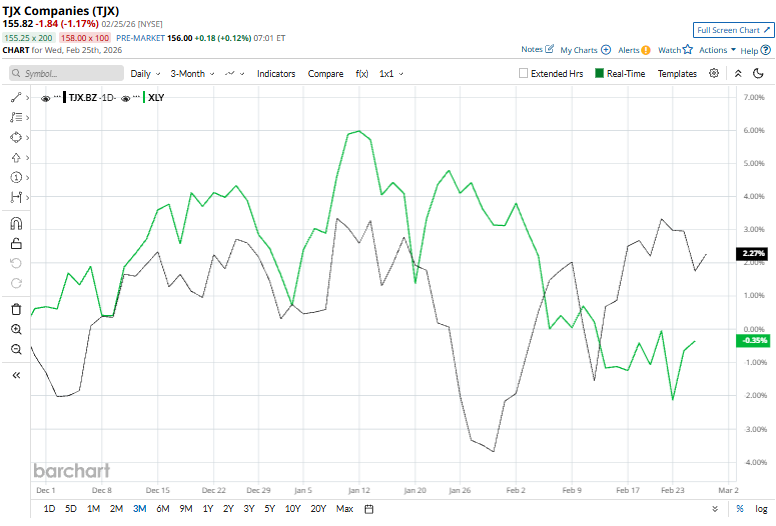
Task: Open XLY series options ellipsis
Action: point(137,96)
